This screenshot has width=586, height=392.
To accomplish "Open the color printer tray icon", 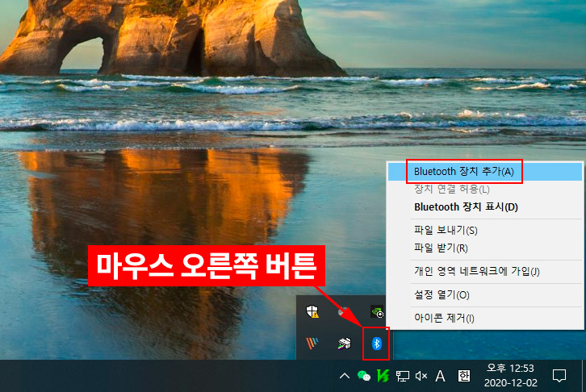I will [344, 344].
